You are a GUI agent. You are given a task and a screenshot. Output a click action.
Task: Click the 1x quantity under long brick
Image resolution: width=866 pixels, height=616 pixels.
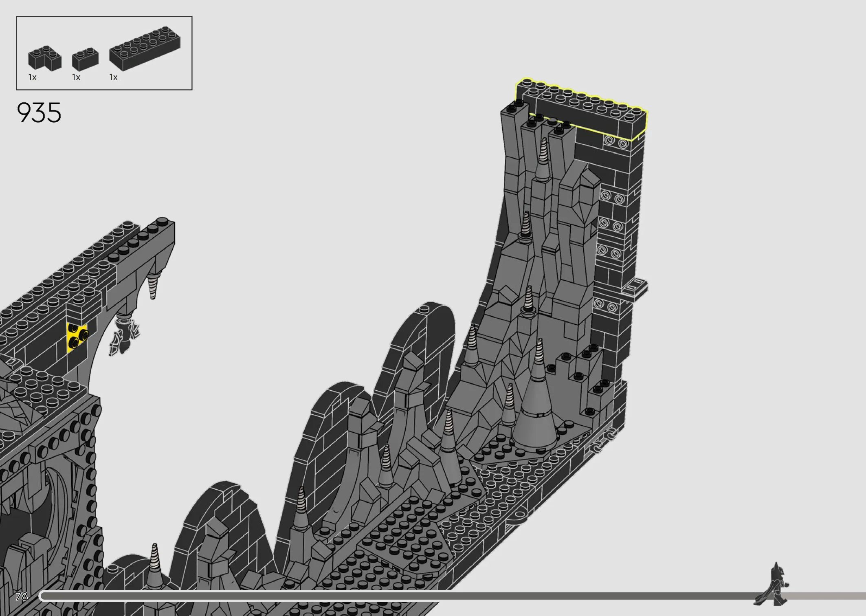pyautogui.click(x=114, y=77)
